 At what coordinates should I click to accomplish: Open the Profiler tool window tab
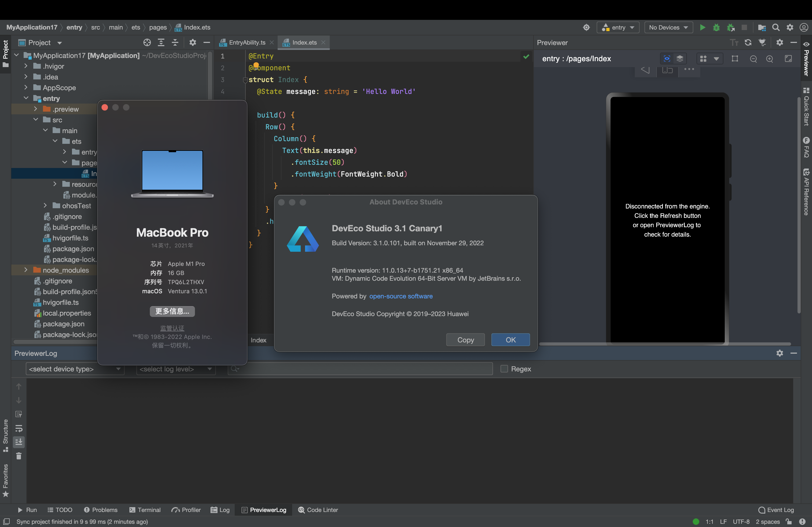pyautogui.click(x=186, y=510)
